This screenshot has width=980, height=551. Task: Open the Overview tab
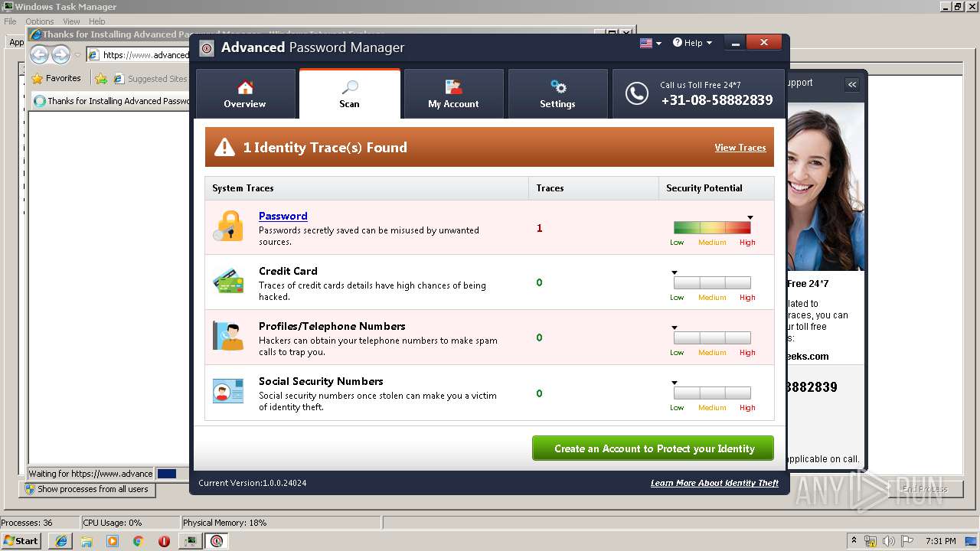coord(245,94)
